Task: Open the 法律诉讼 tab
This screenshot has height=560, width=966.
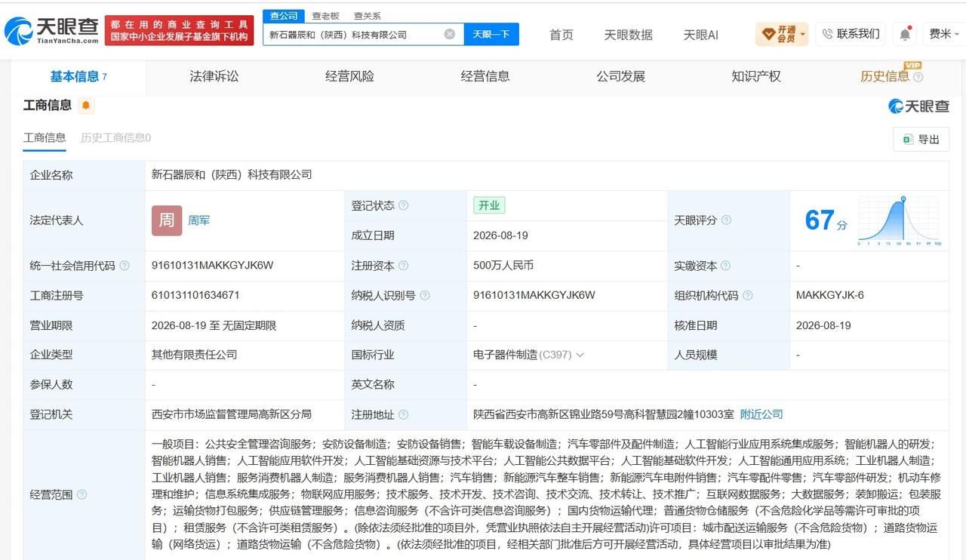Action: pos(214,76)
